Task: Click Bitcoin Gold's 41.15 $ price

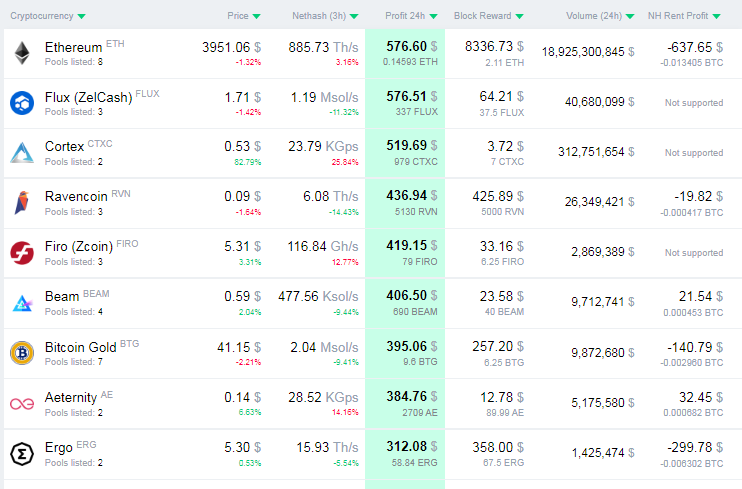Action: coord(239,347)
